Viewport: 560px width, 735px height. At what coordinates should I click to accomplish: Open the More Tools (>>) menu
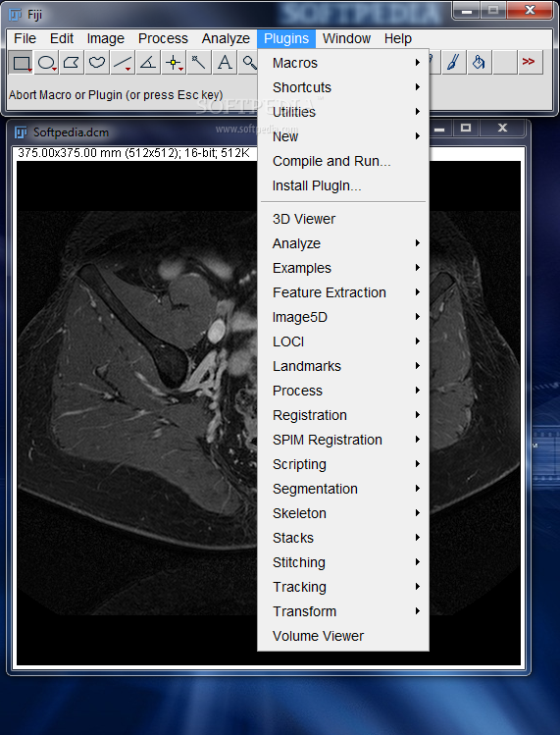point(530,63)
